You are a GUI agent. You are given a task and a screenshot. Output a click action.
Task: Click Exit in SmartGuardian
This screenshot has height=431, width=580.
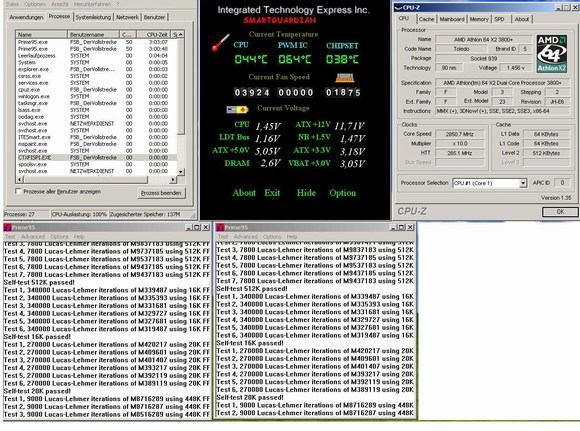272,193
